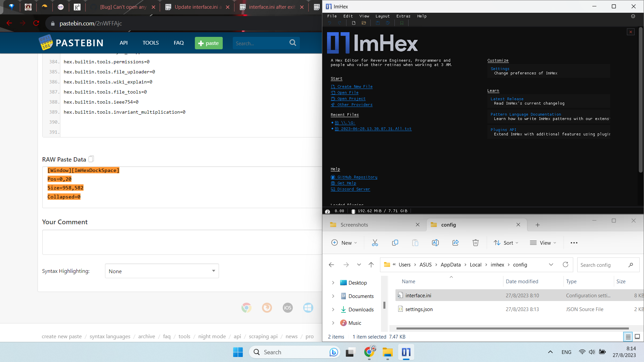Enable details view in Explorer status bar

[628, 337]
